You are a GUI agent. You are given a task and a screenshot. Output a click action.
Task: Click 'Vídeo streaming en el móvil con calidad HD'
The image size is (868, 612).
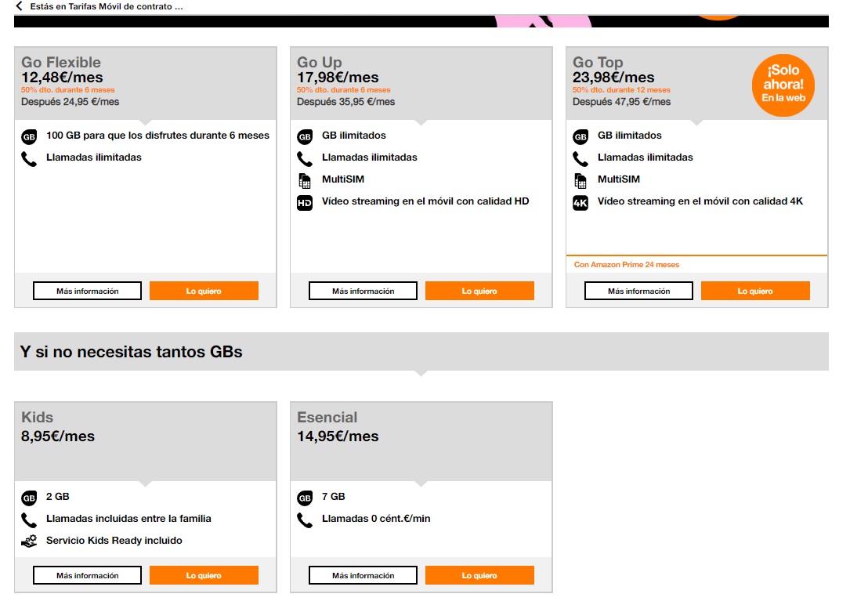tap(425, 201)
